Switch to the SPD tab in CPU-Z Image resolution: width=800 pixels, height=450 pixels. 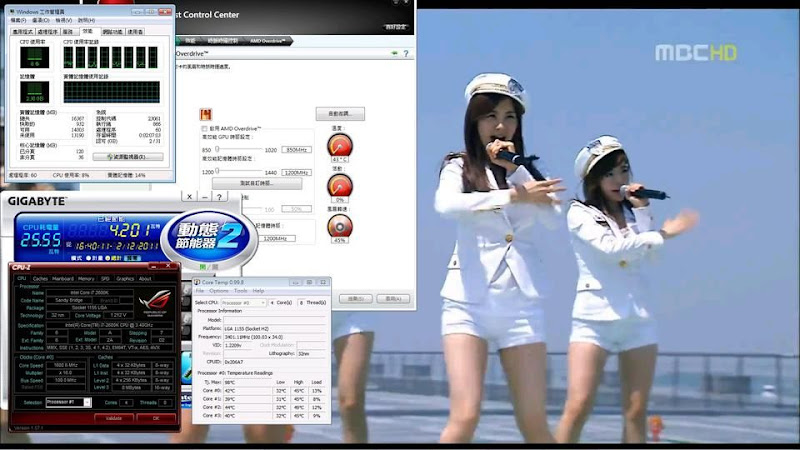coord(105,279)
